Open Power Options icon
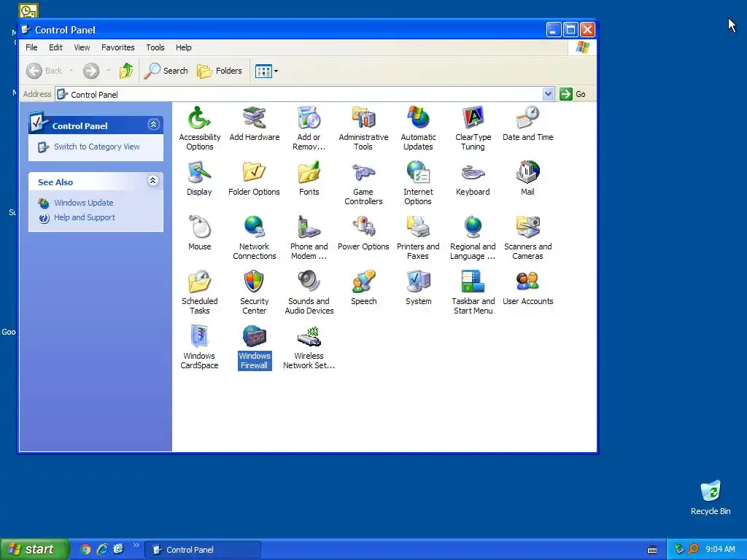 363,227
